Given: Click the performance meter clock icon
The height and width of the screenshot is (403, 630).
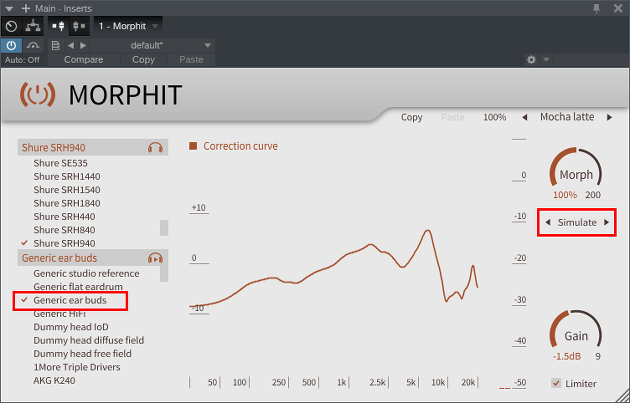Looking at the screenshot, I should [11, 27].
